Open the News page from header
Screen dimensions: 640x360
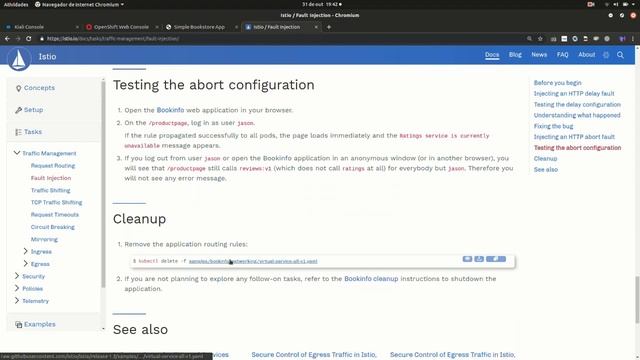[539, 55]
